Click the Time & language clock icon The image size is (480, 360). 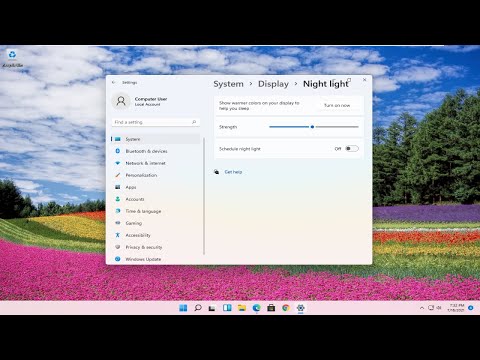(x=118, y=211)
